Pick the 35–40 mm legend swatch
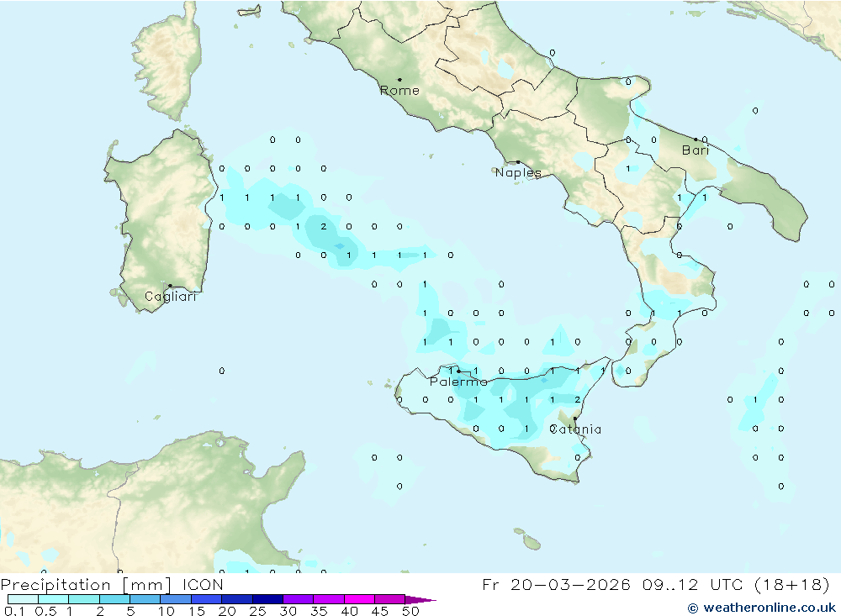Image resolution: width=841 pixels, height=616 pixels. point(329,599)
